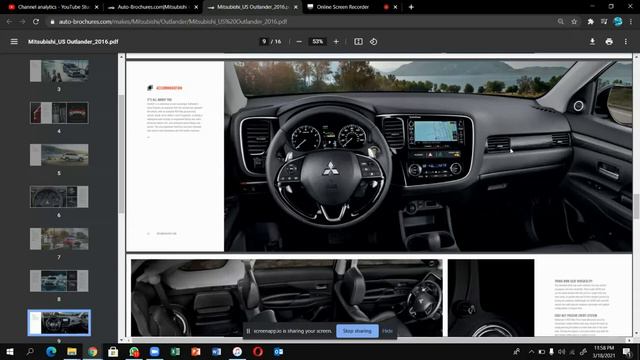Go forward in Chrome history
Viewport: 640px width, 360px height.
point(22,22)
